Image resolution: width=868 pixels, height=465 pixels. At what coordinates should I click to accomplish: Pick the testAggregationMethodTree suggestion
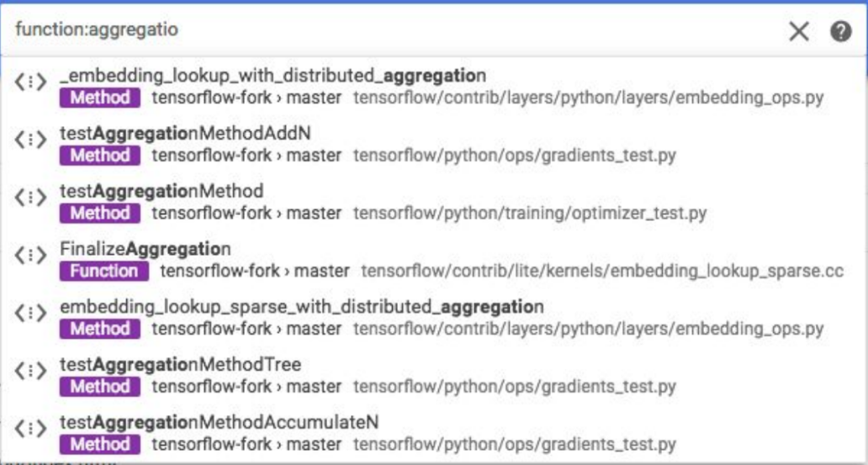180,365
